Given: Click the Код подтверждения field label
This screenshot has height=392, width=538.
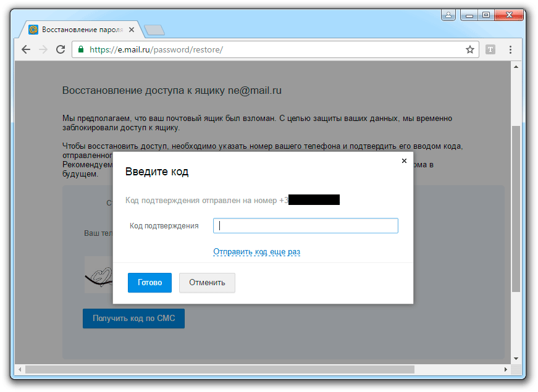Looking at the screenshot, I should [x=164, y=226].
